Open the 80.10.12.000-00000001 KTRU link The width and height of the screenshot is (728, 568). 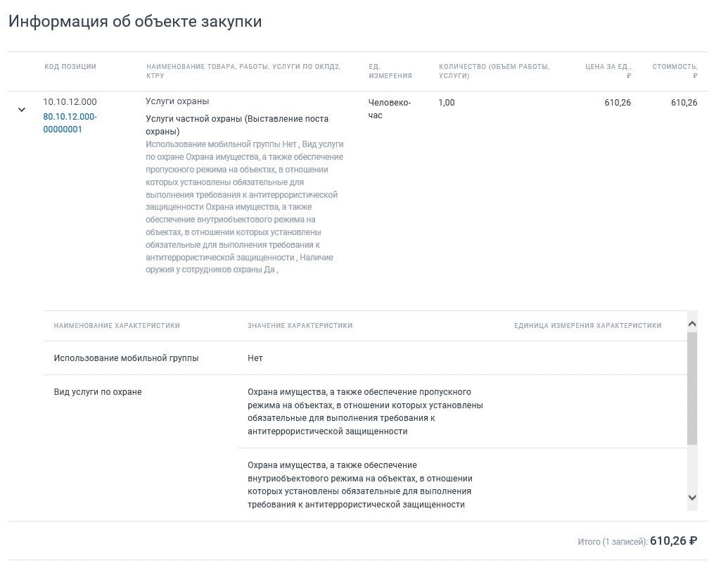70,123
